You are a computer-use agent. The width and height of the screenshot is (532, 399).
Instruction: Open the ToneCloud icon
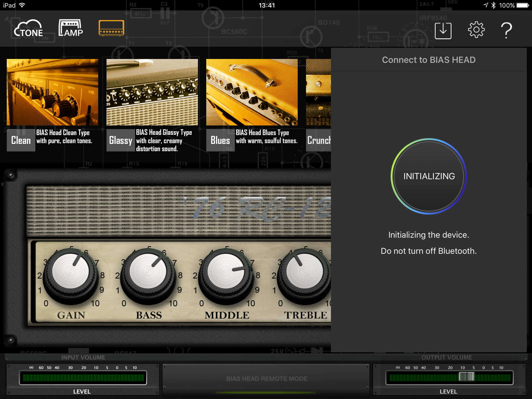click(x=29, y=28)
